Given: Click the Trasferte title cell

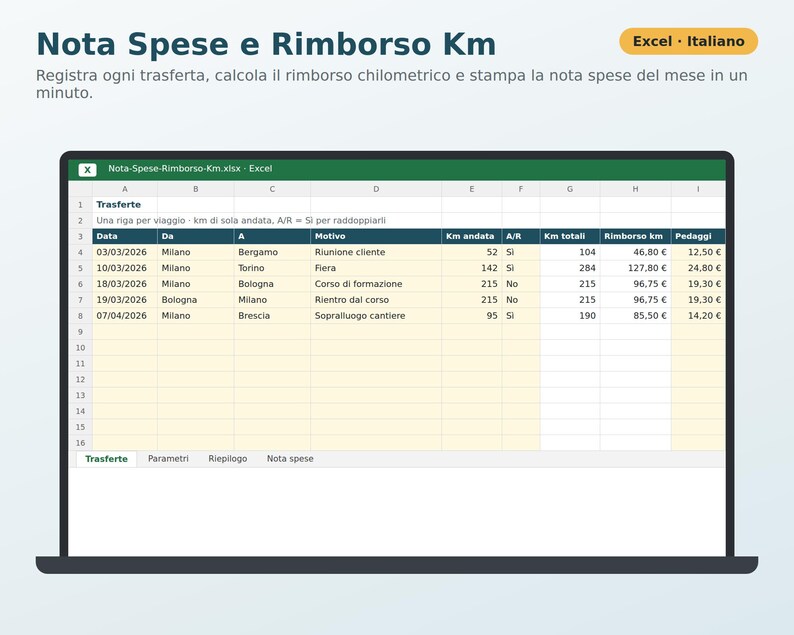Looking at the screenshot, I should (125, 205).
